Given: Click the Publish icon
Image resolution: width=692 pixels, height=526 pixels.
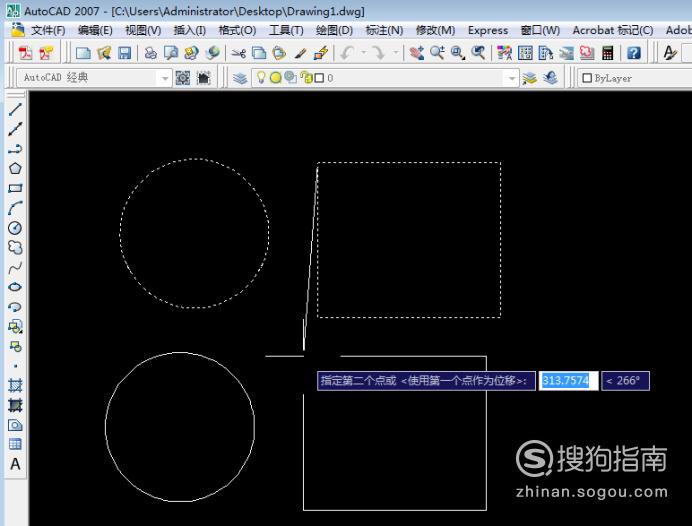Looking at the screenshot, I should [192, 53].
